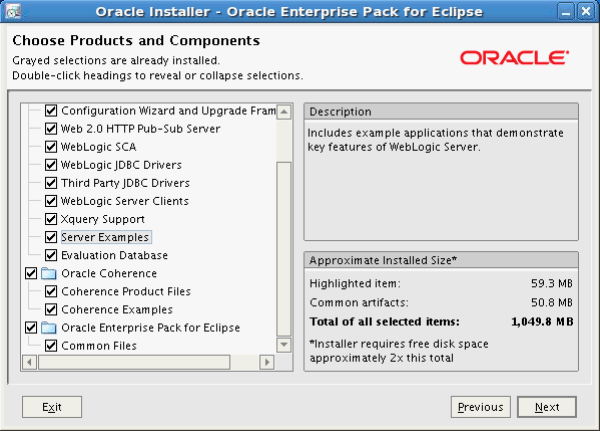Click the 59.3 MB highlighted item value
This screenshot has width=600, height=431.
552,283
